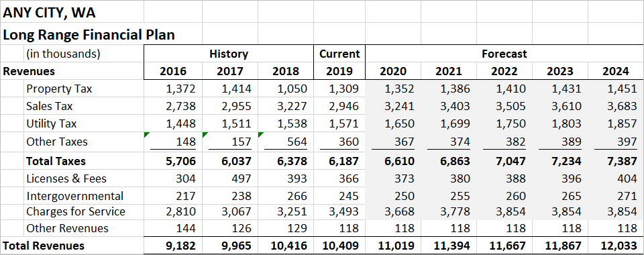Image resolution: width=644 pixels, height=255 pixels.
Task: Select the 2020 year column header
Action: [x=394, y=71]
